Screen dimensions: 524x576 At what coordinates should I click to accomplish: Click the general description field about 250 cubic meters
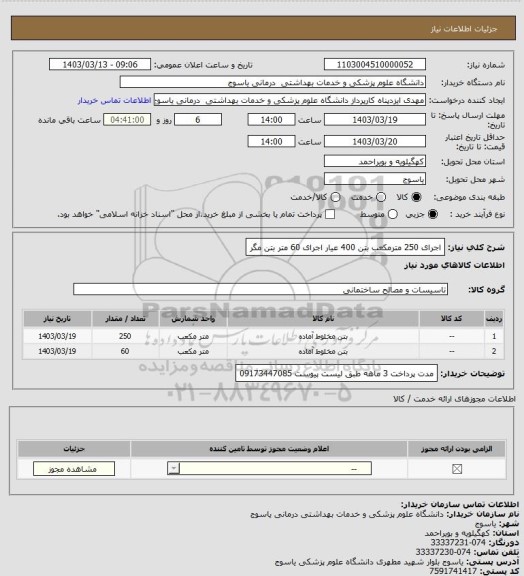pos(345,248)
